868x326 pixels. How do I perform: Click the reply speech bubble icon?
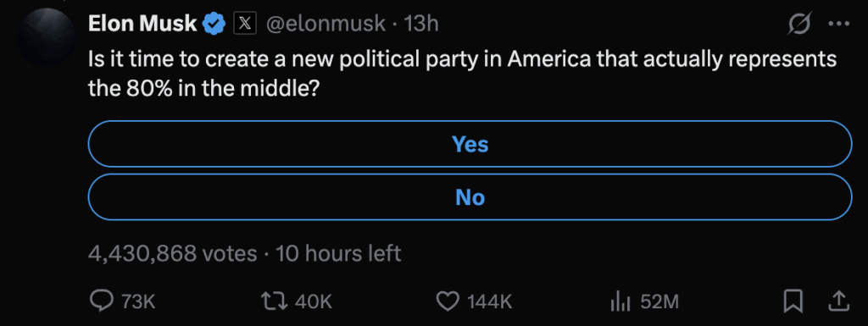point(102,301)
